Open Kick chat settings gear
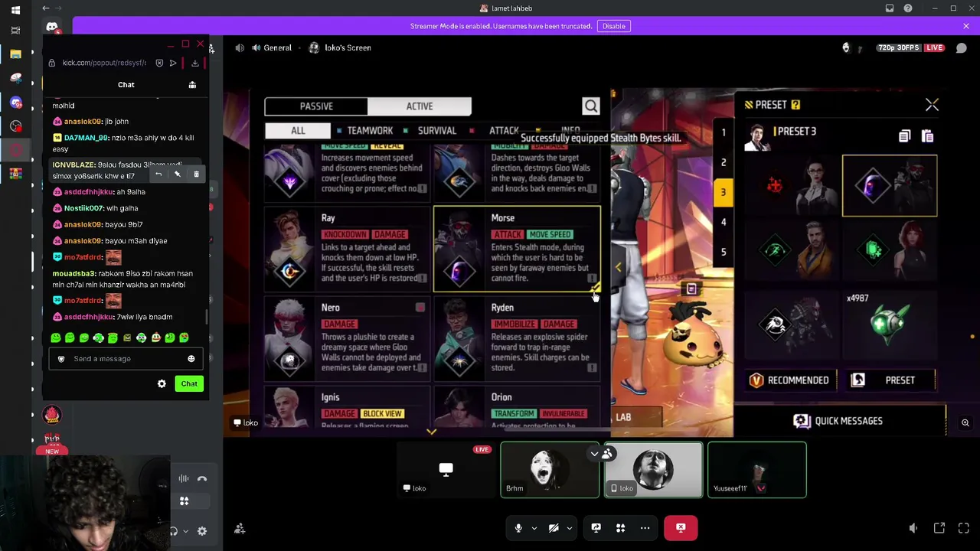The width and height of the screenshot is (980, 551). (162, 384)
